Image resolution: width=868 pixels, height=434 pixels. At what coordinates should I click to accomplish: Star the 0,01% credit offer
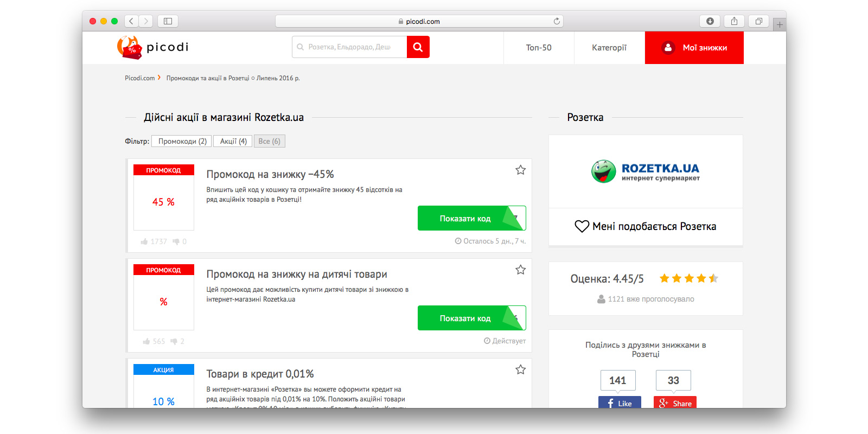520,369
